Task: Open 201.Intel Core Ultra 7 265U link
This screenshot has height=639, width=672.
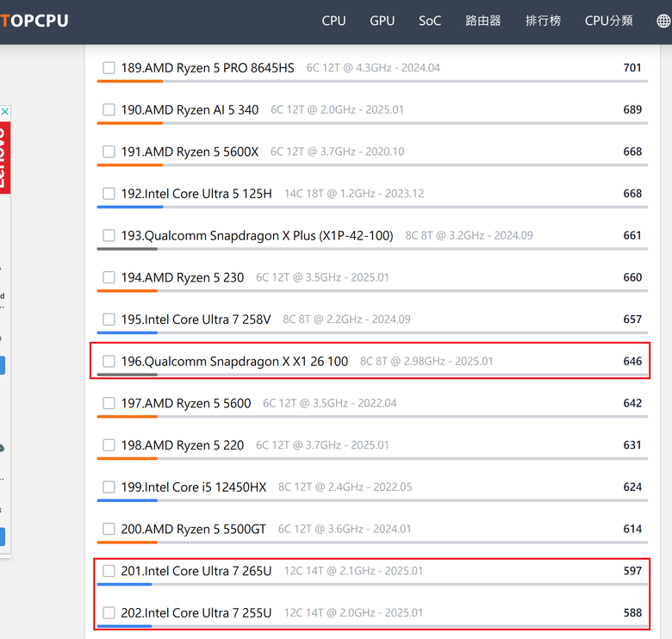Action: pos(196,571)
